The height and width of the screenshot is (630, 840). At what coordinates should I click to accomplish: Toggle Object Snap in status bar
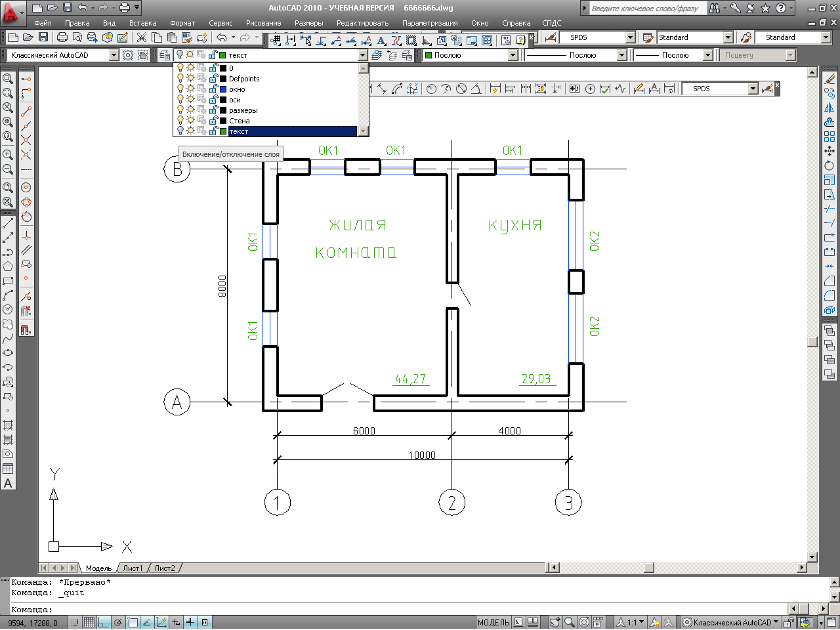click(x=133, y=622)
